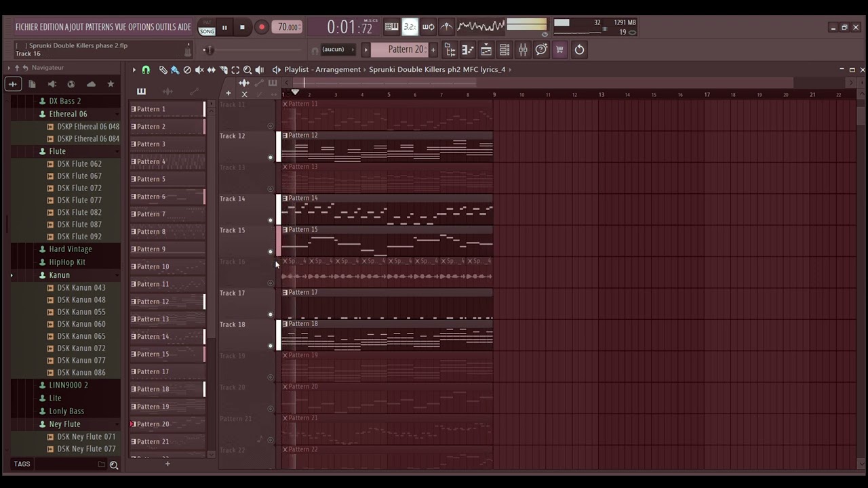The height and width of the screenshot is (488, 868).
Task: Open the Piano roll view button
Action: (x=468, y=49)
